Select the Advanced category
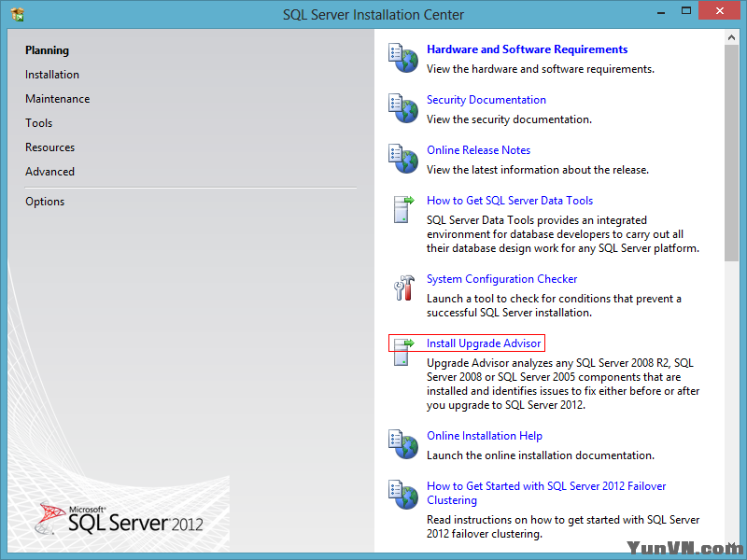Viewport: 747px width, 560px height. (x=50, y=172)
